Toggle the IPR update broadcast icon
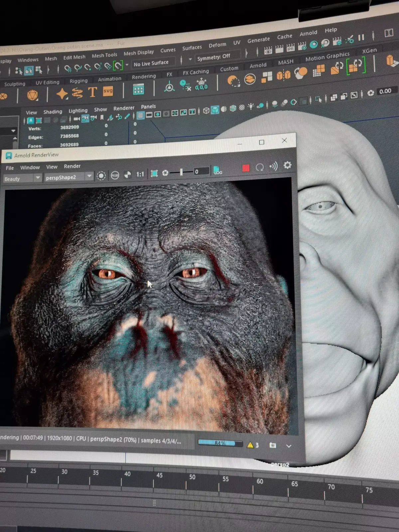Image resolution: width=399 pixels, height=532 pixels. pos(273,166)
